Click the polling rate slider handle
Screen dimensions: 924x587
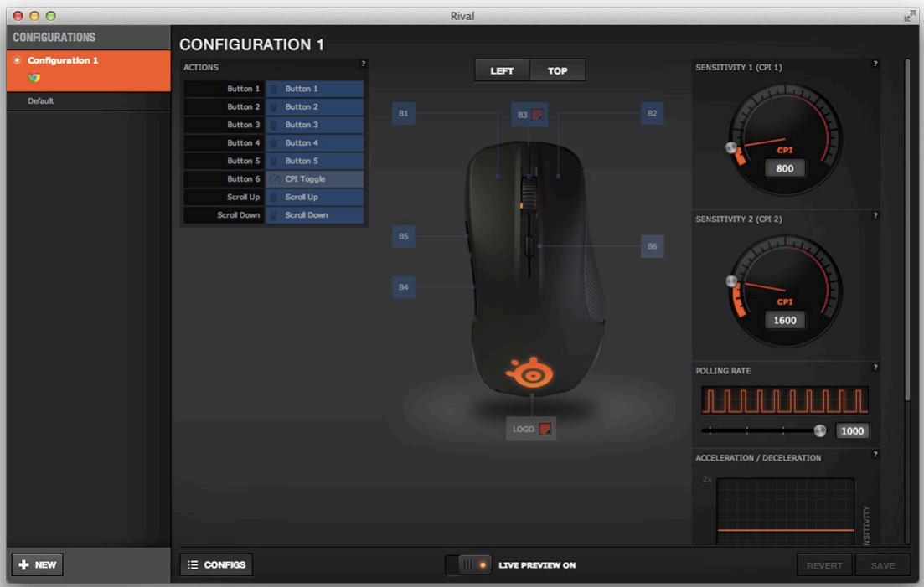819,430
